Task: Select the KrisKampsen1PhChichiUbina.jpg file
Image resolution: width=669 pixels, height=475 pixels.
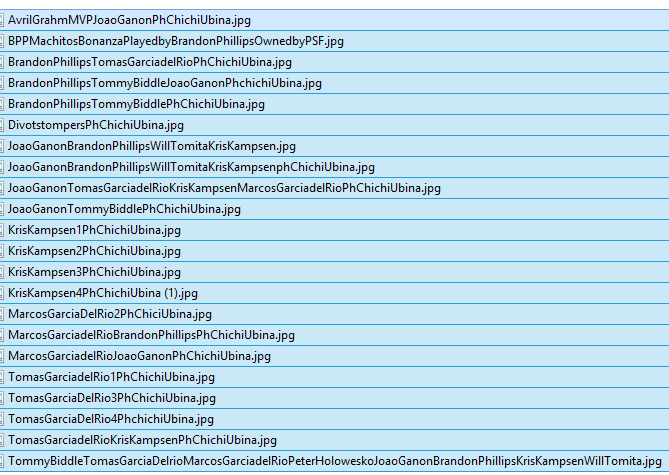Action: pos(94,230)
